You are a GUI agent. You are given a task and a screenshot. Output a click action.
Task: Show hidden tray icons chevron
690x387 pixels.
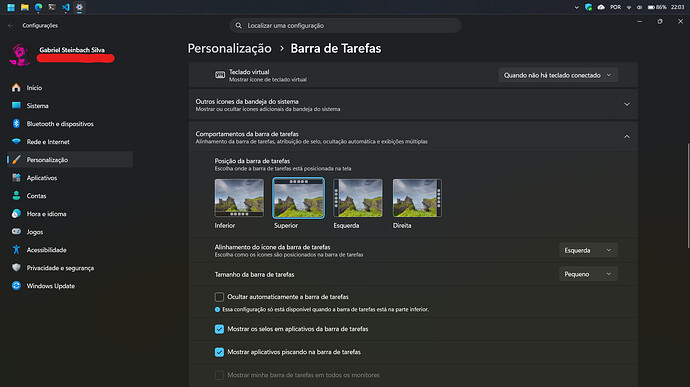(576, 7)
